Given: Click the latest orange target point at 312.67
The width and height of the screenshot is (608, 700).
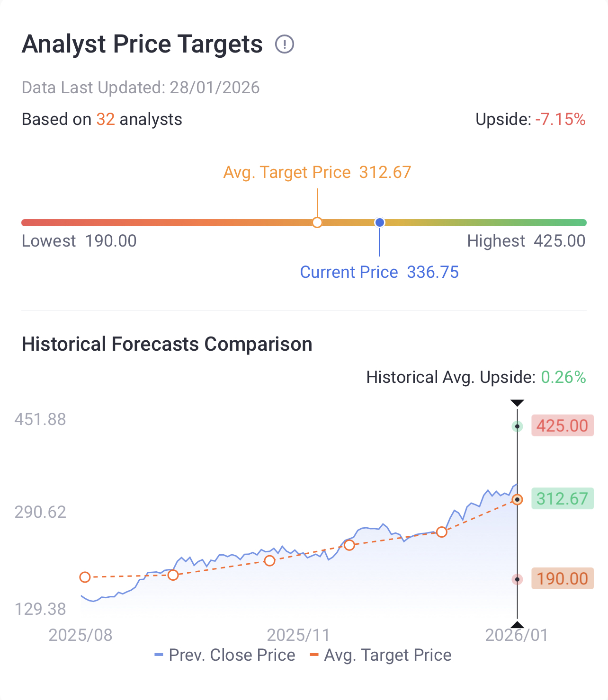Looking at the screenshot, I should pos(517,499).
